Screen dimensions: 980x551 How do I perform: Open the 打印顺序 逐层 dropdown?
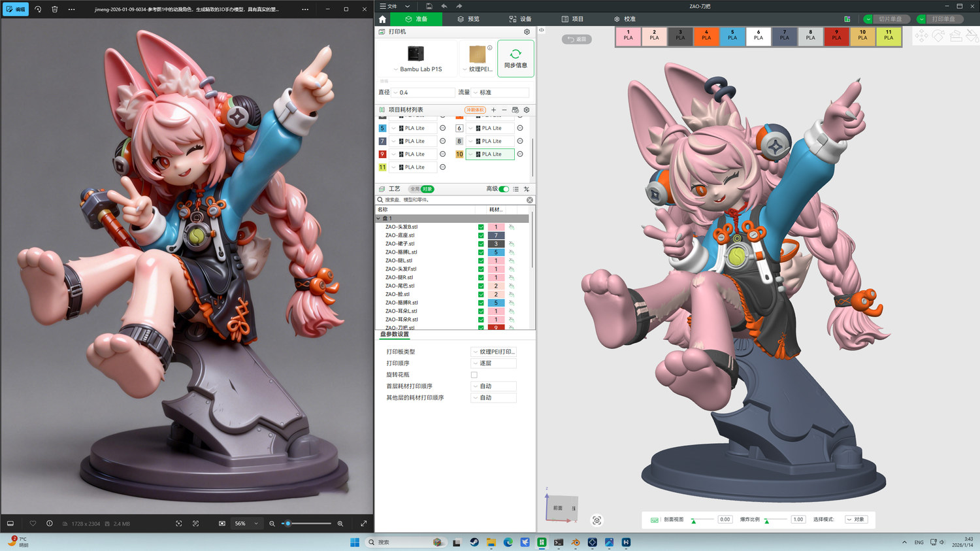click(494, 363)
